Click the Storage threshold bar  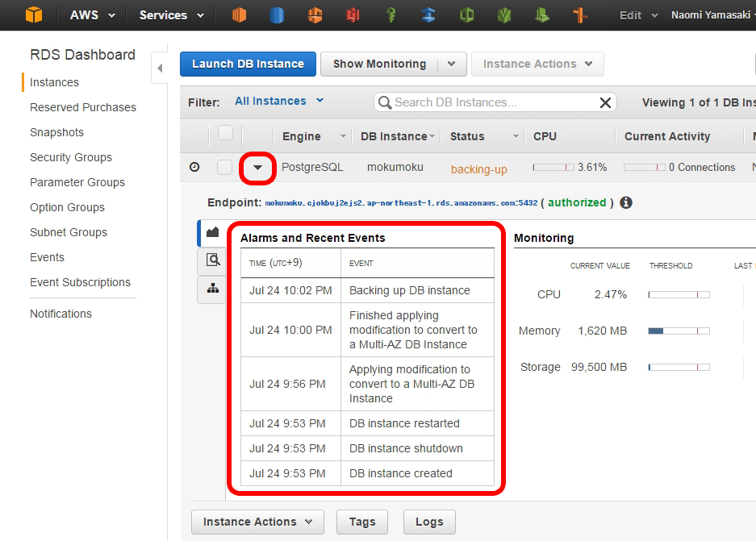click(x=679, y=368)
